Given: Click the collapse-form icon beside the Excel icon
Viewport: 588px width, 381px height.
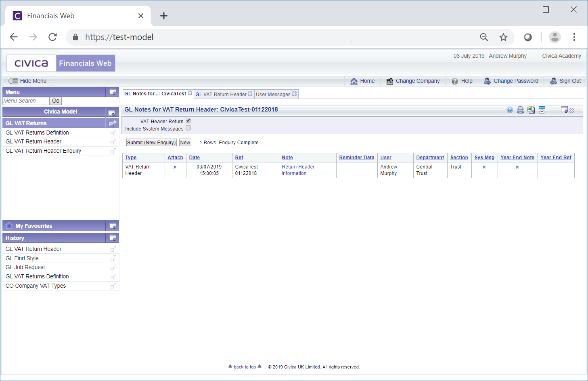Looking at the screenshot, I should 542,110.
